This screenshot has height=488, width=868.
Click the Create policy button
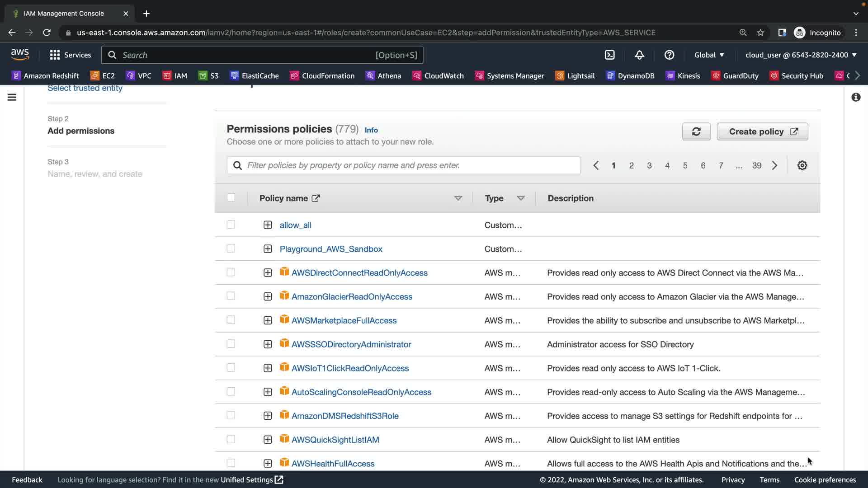click(762, 131)
